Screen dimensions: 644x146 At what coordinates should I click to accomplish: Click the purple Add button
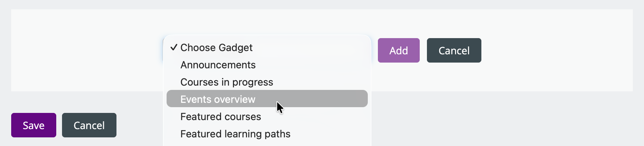pyautogui.click(x=398, y=51)
